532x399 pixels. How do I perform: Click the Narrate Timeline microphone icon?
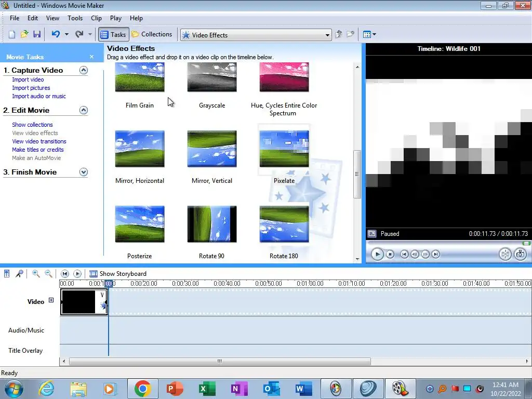pos(19,273)
